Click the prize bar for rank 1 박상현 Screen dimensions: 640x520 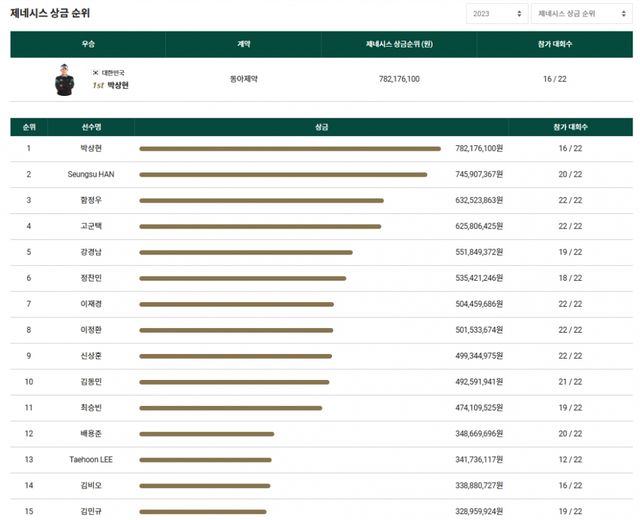click(x=290, y=149)
